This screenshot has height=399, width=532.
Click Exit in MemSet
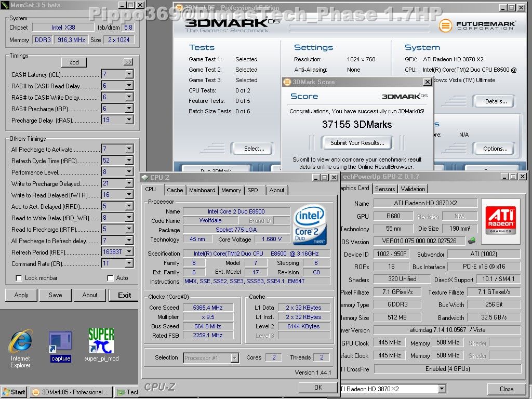[x=124, y=295]
